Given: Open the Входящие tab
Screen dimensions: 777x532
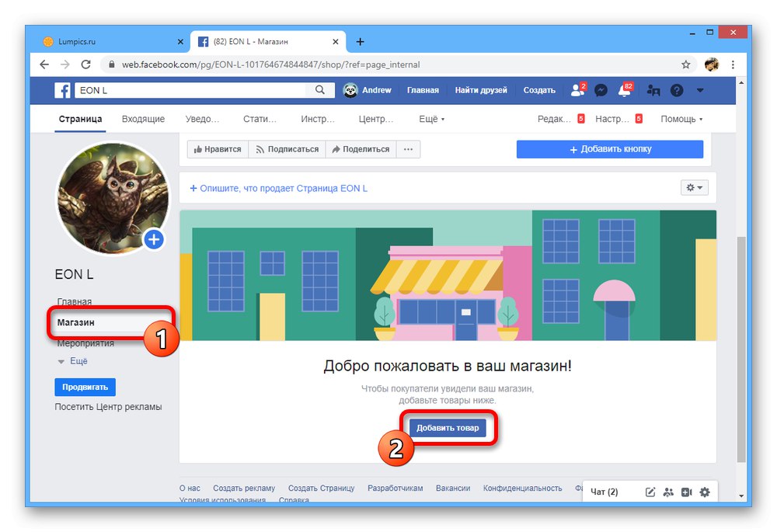Looking at the screenshot, I should tap(143, 119).
